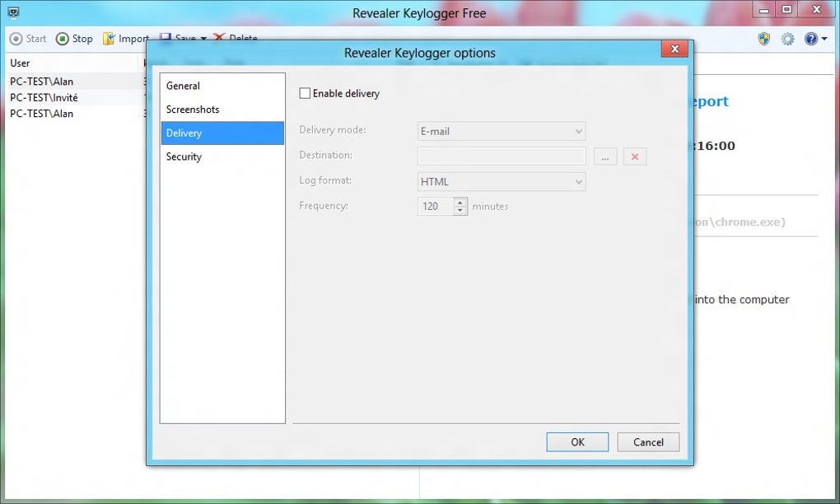The width and height of the screenshot is (840, 504).
Task: Select PC-TEST\Invité user row
Action: pyautogui.click(x=74, y=97)
